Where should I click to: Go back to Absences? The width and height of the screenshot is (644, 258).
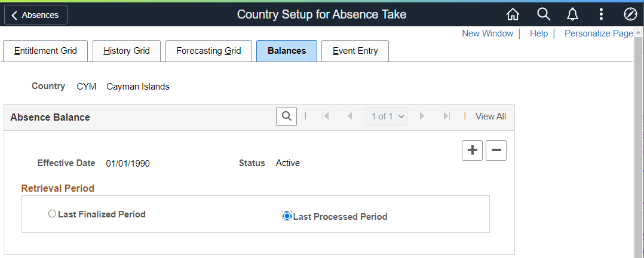(36, 15)
